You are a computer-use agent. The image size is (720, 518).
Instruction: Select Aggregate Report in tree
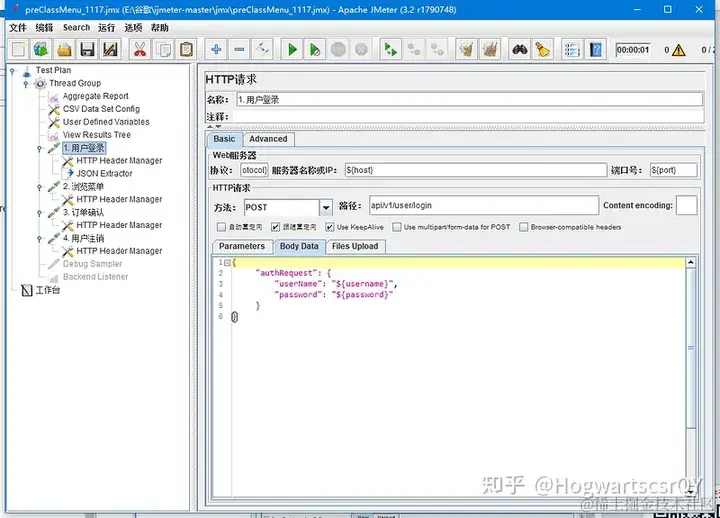click(x=96, y=96)
